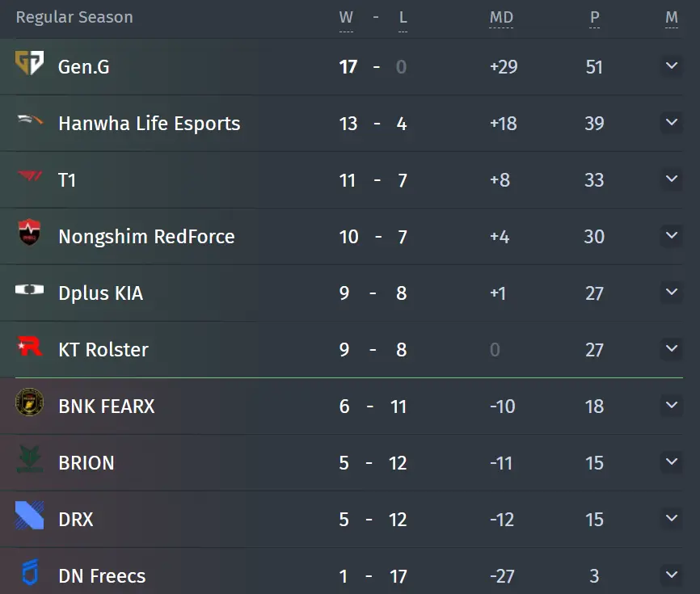Screen dimensions: 700x594
Task: Click the BNK FEARX round emblem
Action: (x=29, y=402)
